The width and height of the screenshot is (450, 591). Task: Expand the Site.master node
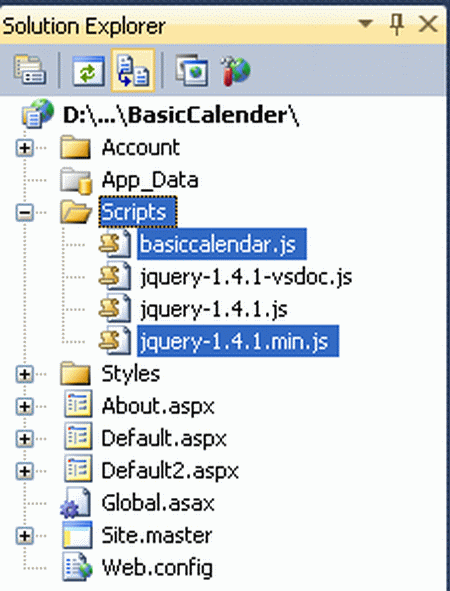pyautogui.click(x=24, y=536)
